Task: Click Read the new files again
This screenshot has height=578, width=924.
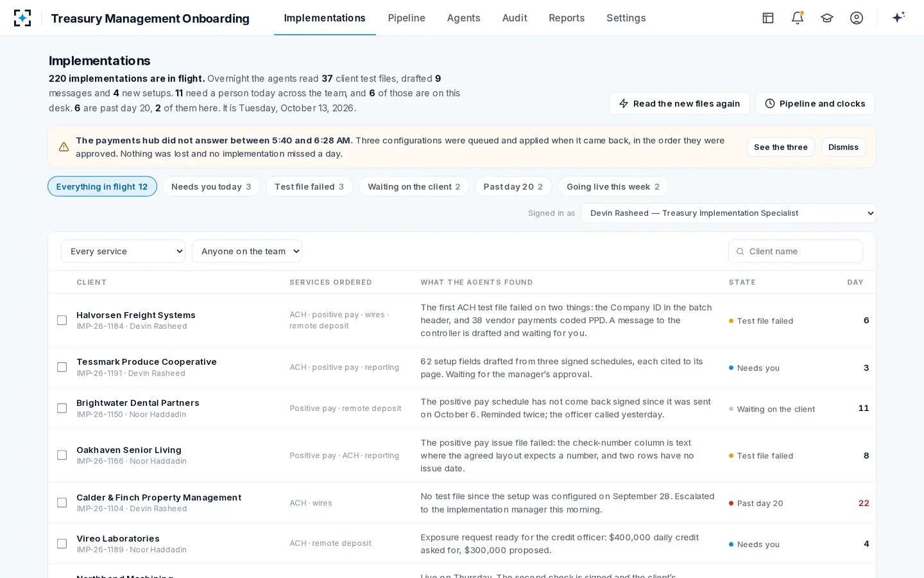Action: point(680,103)
